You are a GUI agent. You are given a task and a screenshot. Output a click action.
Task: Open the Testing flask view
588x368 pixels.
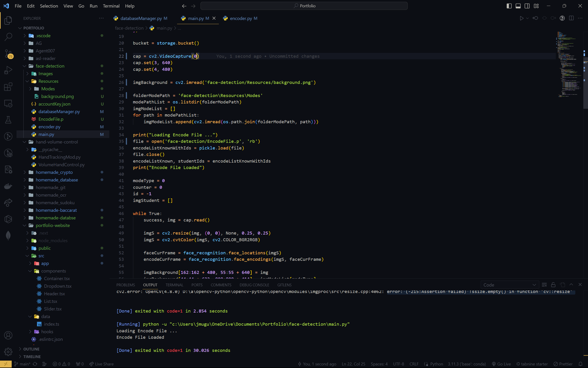pos(8,120)
